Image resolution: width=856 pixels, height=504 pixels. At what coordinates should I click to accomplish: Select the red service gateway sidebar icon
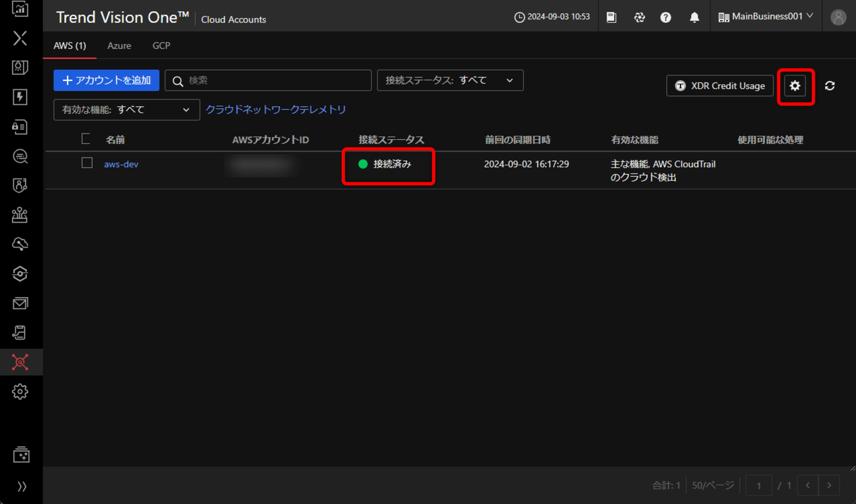click(x=20, y=362)
